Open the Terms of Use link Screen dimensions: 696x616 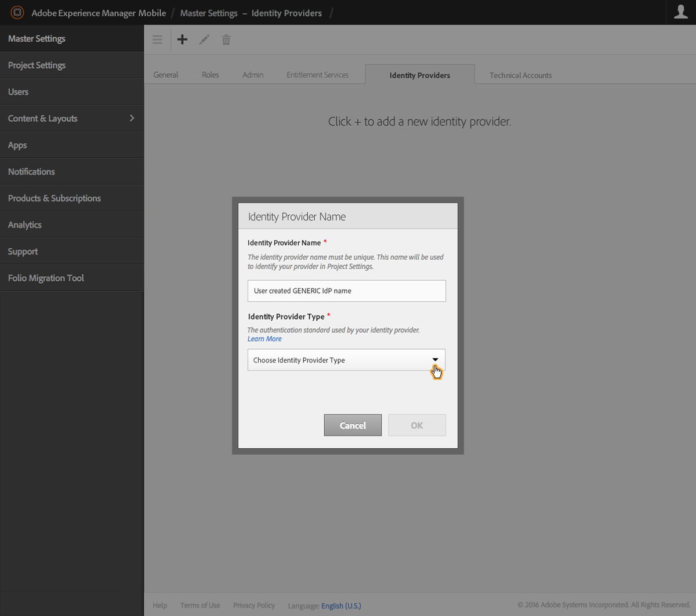coord(200,605)
